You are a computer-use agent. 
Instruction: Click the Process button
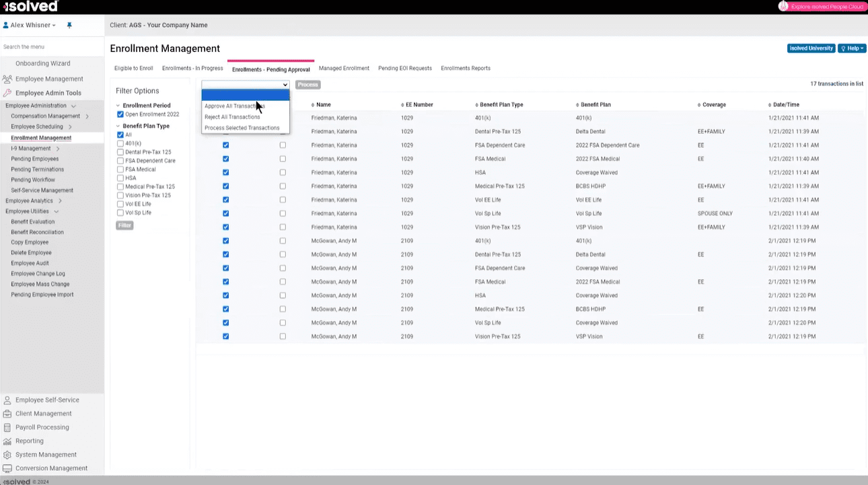(308, 85)
